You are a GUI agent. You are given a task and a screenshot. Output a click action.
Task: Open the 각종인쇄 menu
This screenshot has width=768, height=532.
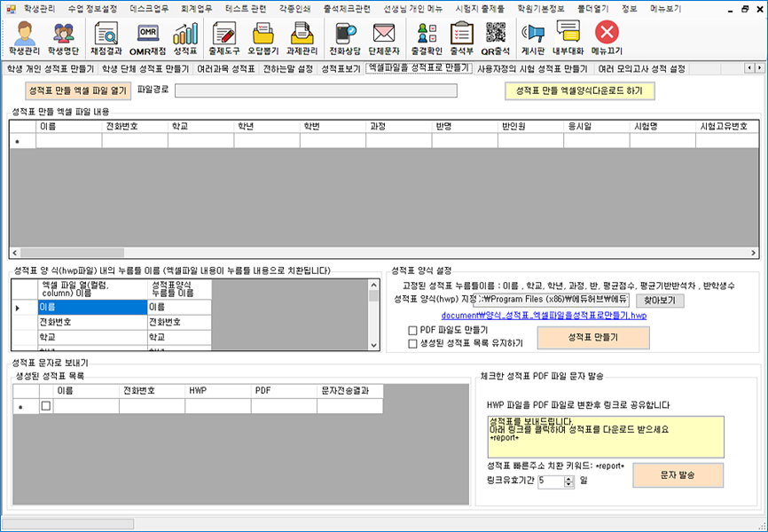(294, 9)
